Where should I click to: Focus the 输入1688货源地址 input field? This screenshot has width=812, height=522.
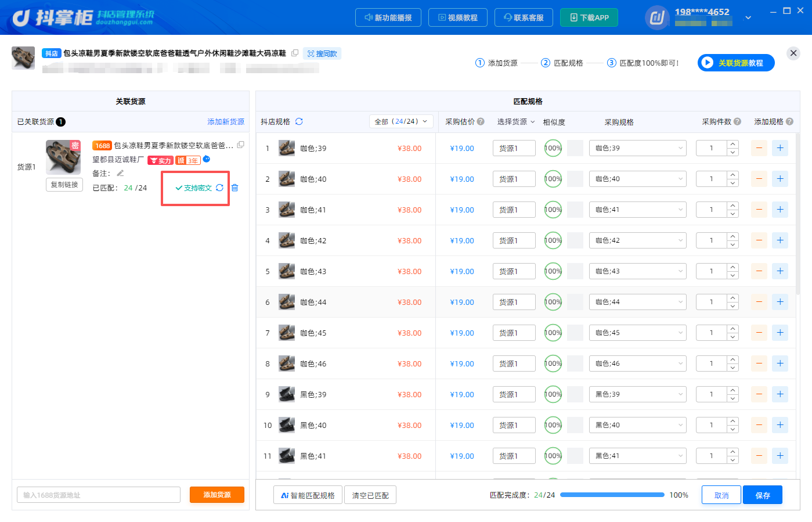99,495
